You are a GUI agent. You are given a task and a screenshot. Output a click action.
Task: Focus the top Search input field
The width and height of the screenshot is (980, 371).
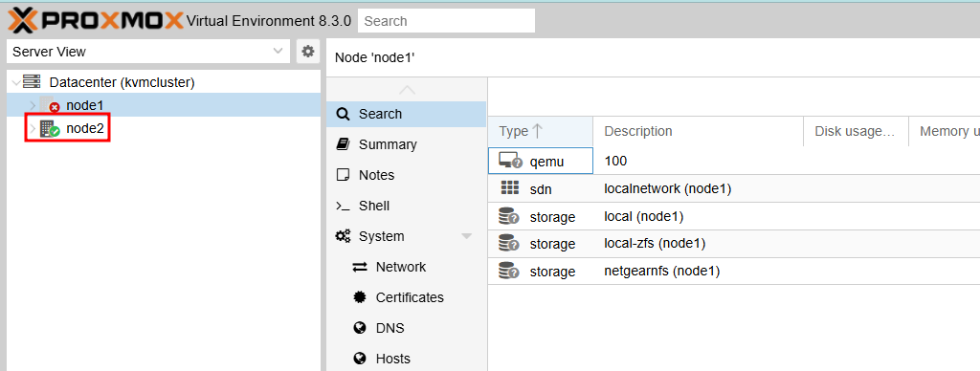pyautogui.click(x=446, y=21)
